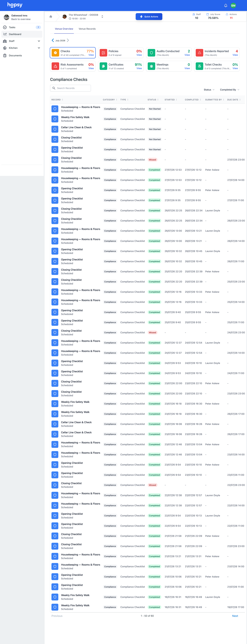Click the Previous page link
Image resolution: width=247 pixels, height=644 pixels.
coord(57,616)
